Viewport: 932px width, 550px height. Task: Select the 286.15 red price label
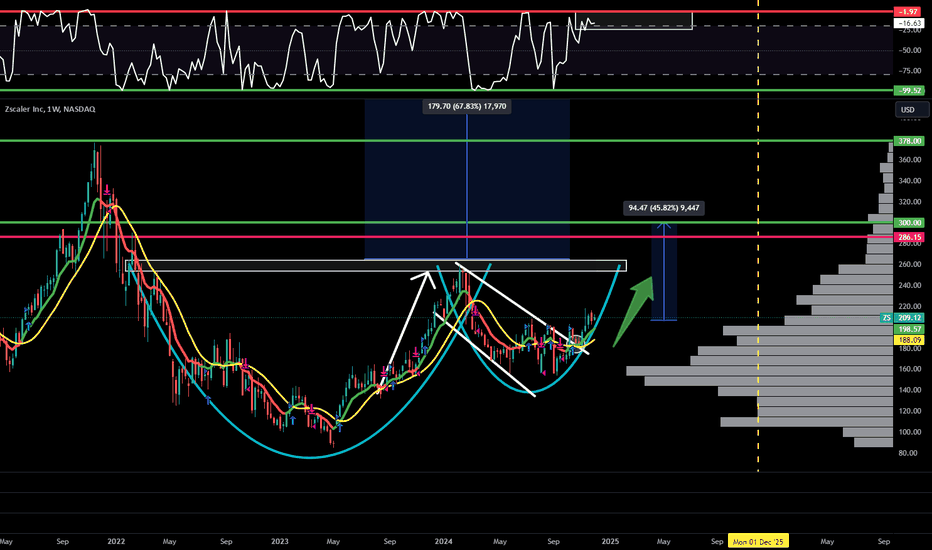pos(909,237)
